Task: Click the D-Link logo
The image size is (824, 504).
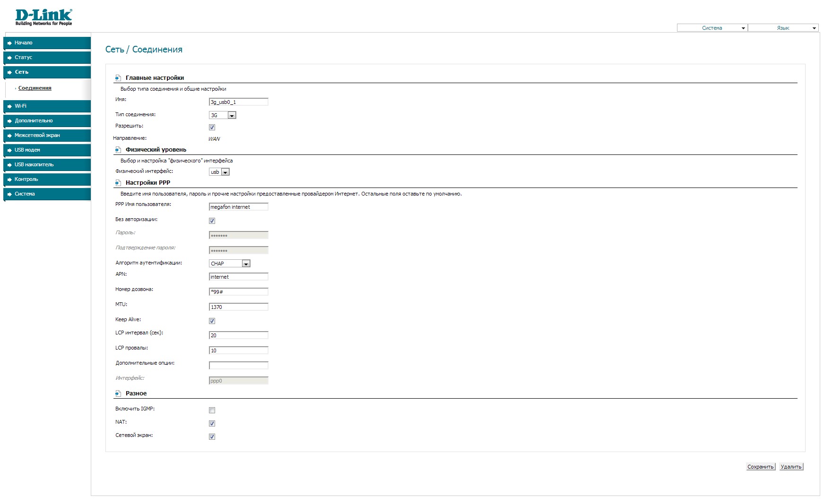Action: point(43,17)
